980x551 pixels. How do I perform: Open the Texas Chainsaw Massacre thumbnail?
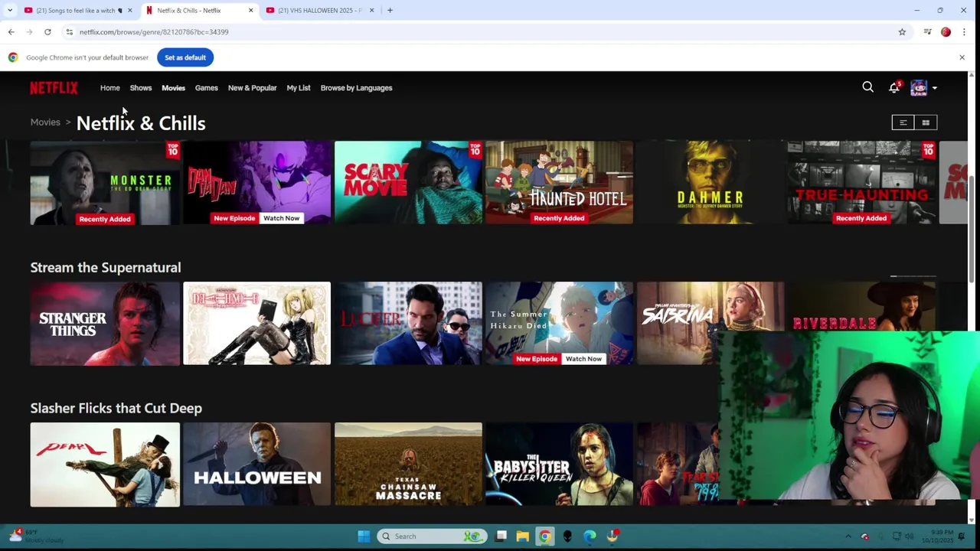(x=408, y=465)
